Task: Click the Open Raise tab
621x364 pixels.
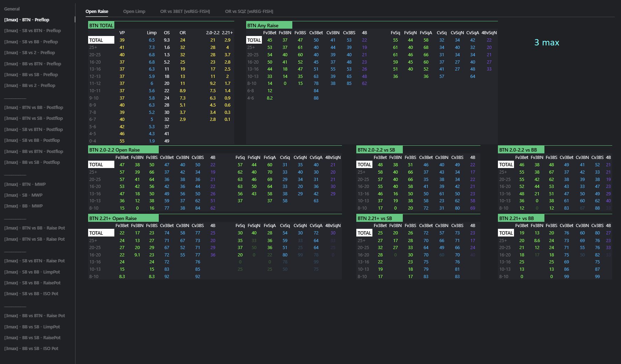Action: (97, 12)
